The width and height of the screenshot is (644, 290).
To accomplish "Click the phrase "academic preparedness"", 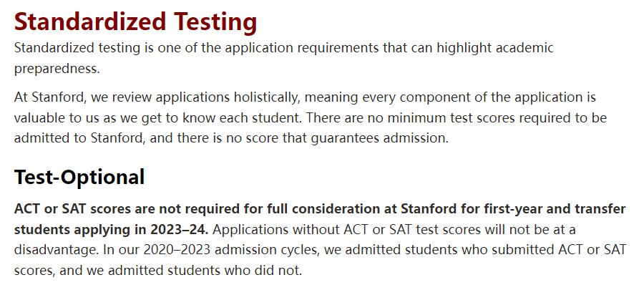I will pyautogui.click(x=501, y=49).
